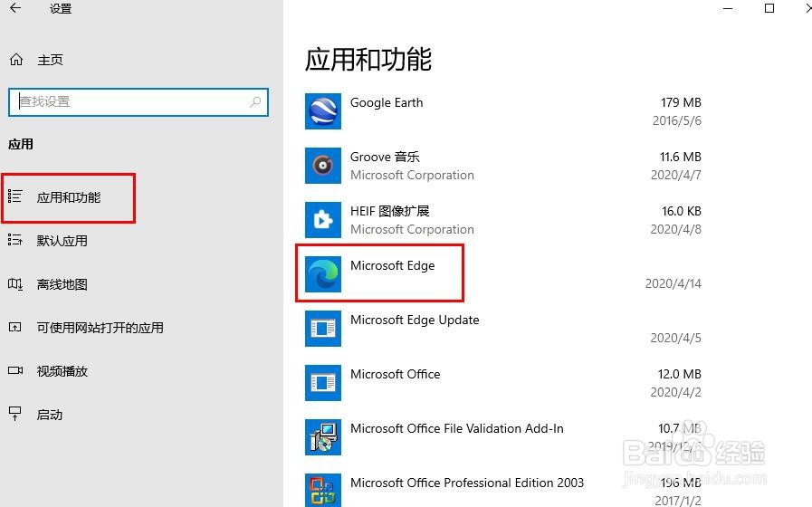Click the 11.6 MB size value
The width and height of the screenshot is (812, 507).
[681, 157]
